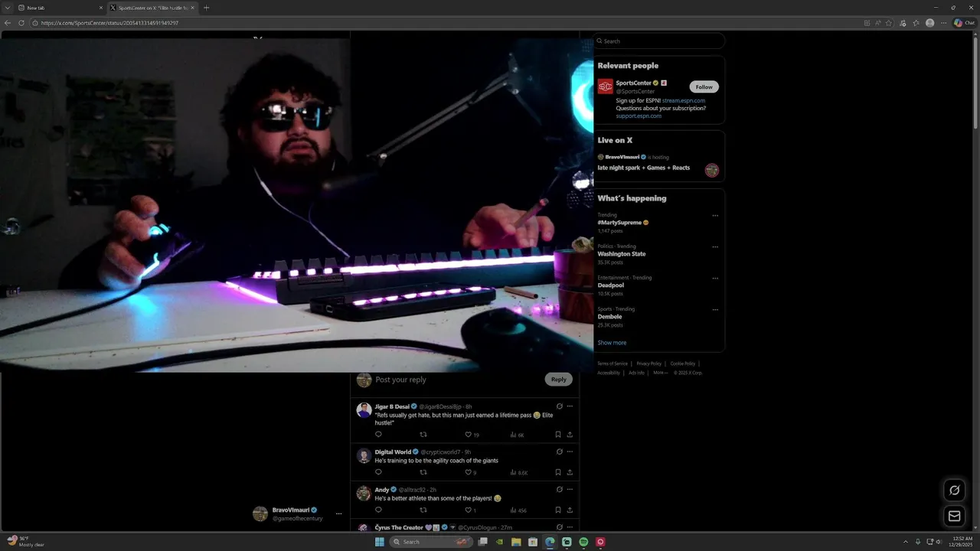Repost Jigar B Desai's comment
Viewport: 980px width, 551px height.
tap(423, 435)
